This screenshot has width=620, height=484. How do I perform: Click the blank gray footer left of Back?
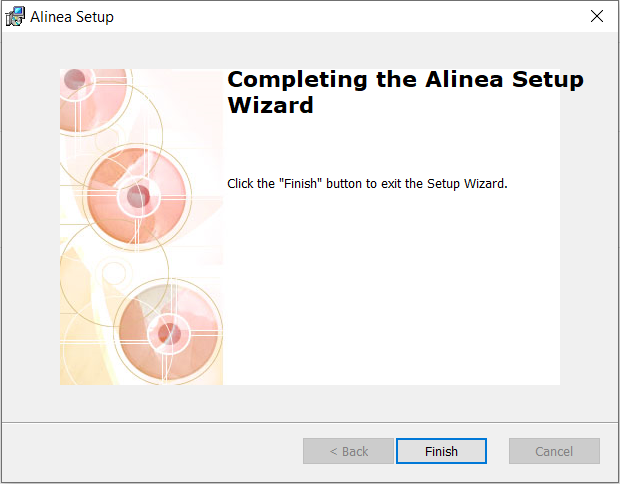[x=152, y=451]
